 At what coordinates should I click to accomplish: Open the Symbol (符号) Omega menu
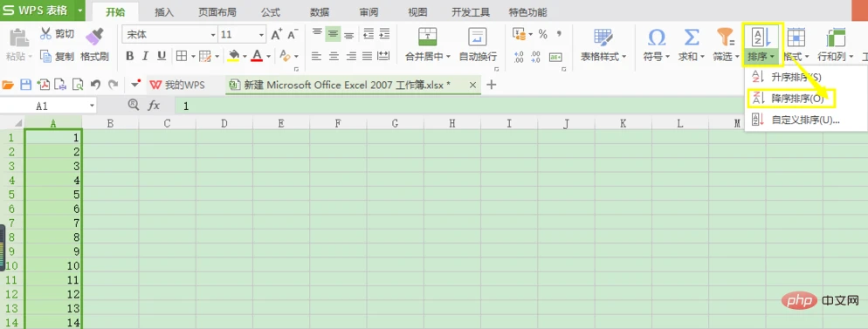657,45
